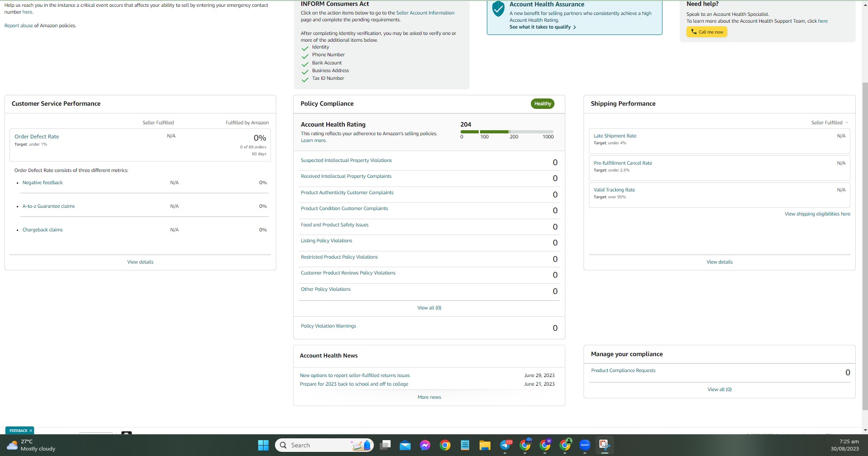Image resolution: width=868 pixels, height=456 pixels.
Task: Click View shipping eligibilities here
Action: coord(817,214)
